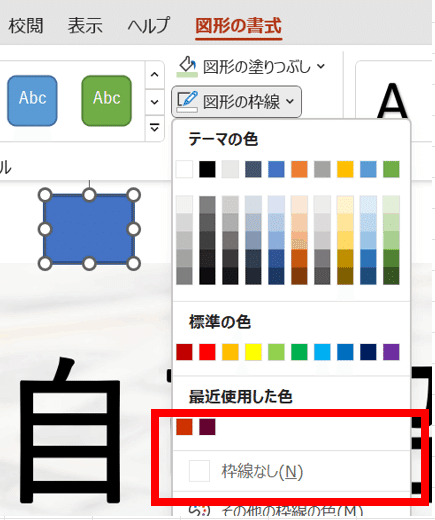Pick dark blue-gray theme color swatch
Viewport: 435px width, 520px height.
[x=253, y=169]
